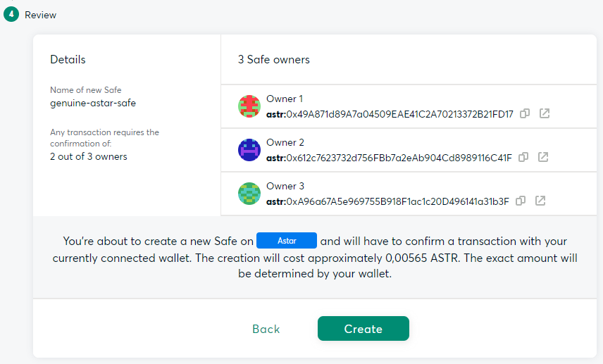The height and width of the screenshot is (364, 603).
Task: Click the 2 out of 3 owners text
Action: [89, 156]
